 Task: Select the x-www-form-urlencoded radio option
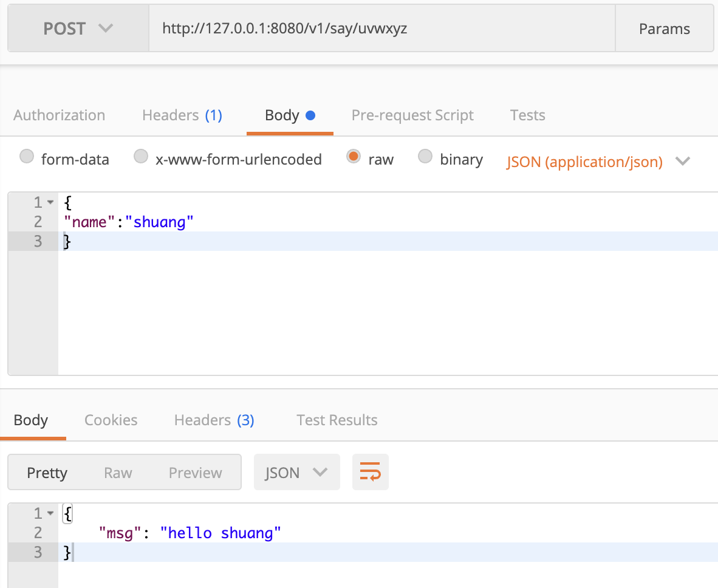point(141,157)
